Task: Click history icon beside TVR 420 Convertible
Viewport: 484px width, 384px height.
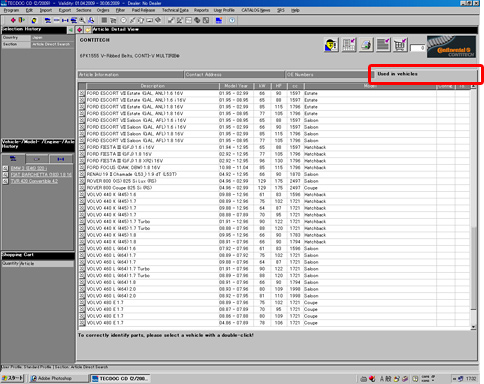Action: (5, 181)
